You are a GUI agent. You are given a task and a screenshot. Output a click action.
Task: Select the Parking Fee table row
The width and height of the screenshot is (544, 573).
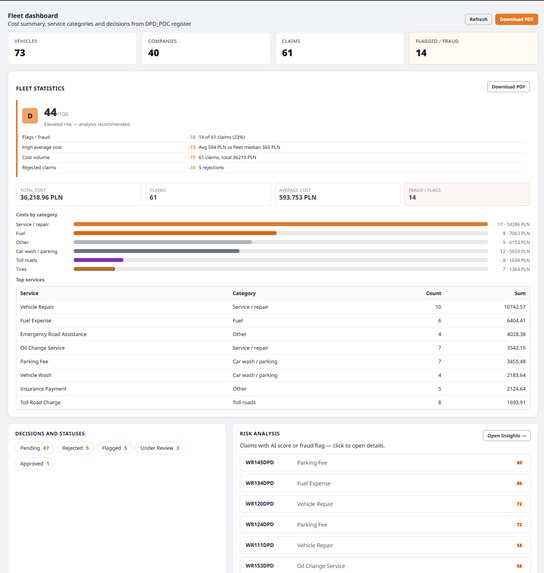[273, 361]
